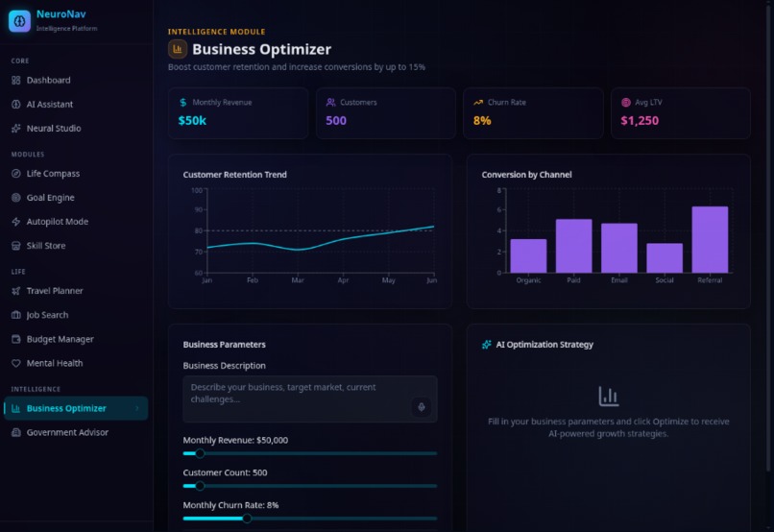Click the Organic bar in conversion chart
774x532 pixels.
pos(528,255)
